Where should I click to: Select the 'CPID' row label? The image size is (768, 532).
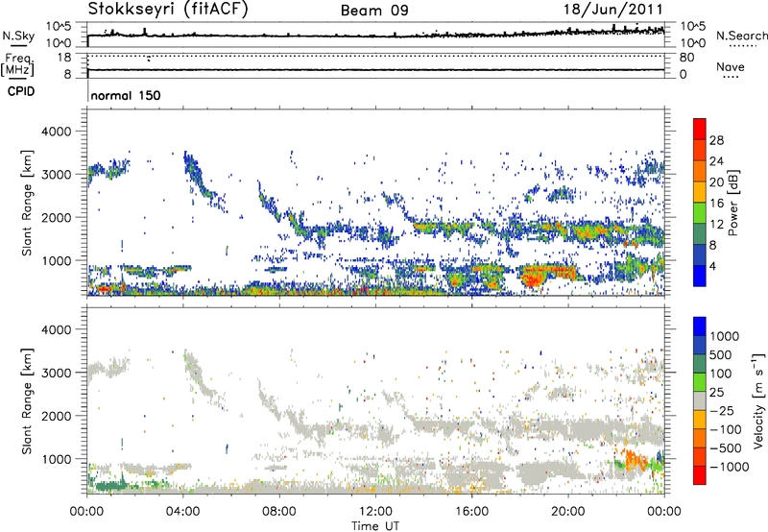21,91
